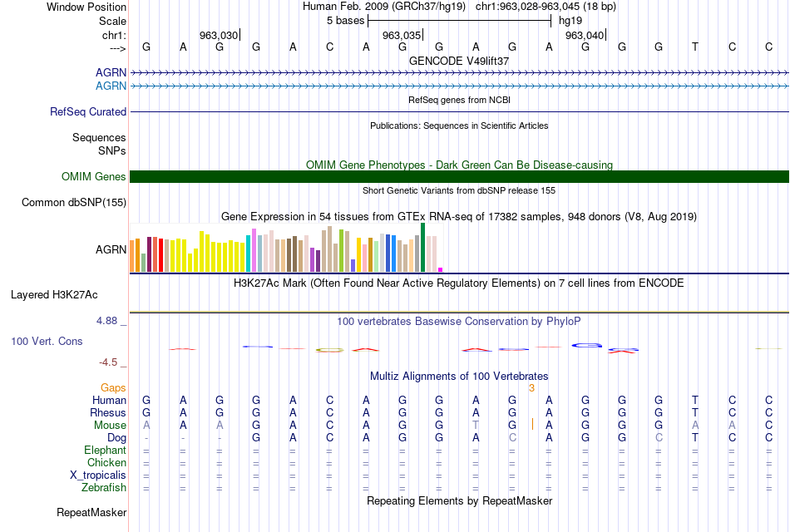Click the dark blue AGRN transcript line

coord(459,73)
